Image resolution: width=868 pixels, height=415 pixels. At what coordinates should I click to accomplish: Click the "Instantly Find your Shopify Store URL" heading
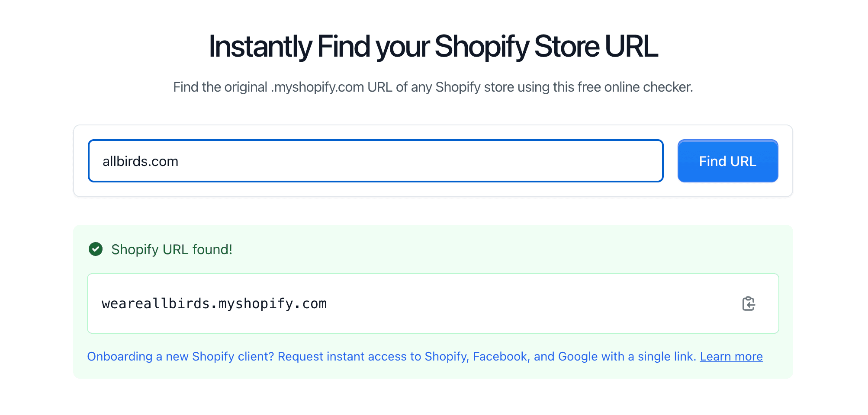tap(433, 46)
